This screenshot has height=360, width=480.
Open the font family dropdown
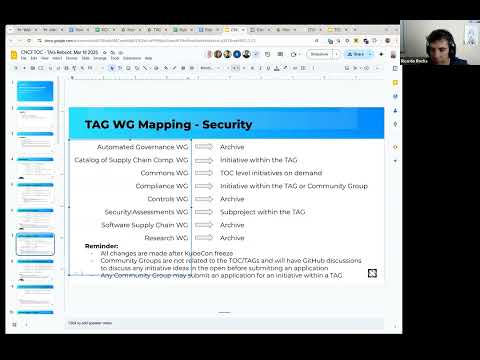click(210, 68)
